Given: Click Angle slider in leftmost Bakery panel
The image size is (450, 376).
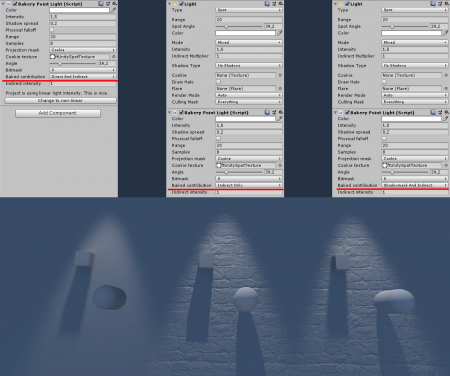Looking at the screenshot, I should (x=73, y=63).
